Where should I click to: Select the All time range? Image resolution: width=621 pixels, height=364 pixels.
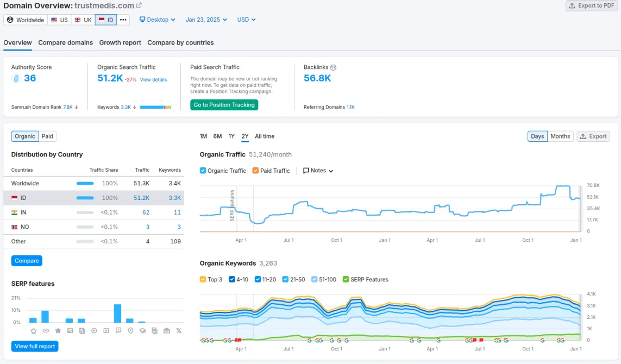[x=265, y=136]
